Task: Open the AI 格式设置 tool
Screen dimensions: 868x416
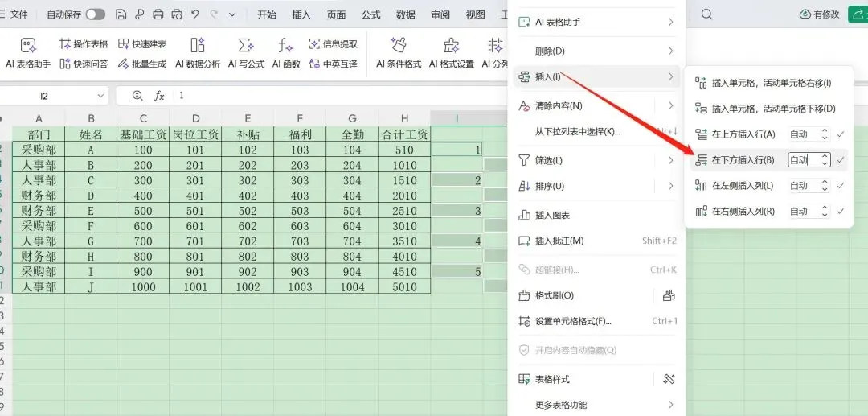Action: coord(452,54)
